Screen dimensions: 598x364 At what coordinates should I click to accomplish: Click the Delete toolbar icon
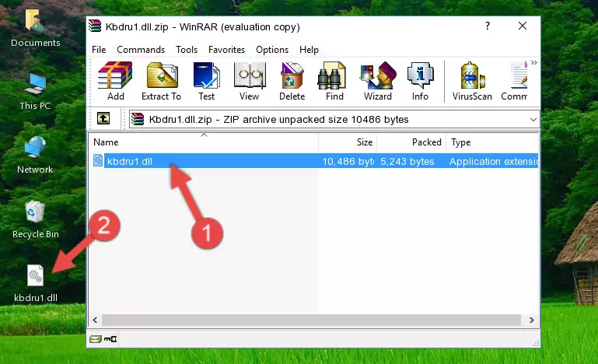[x=292, y=81]
